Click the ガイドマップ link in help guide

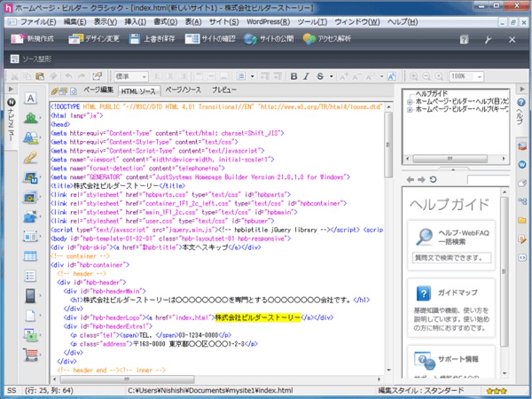457,293
